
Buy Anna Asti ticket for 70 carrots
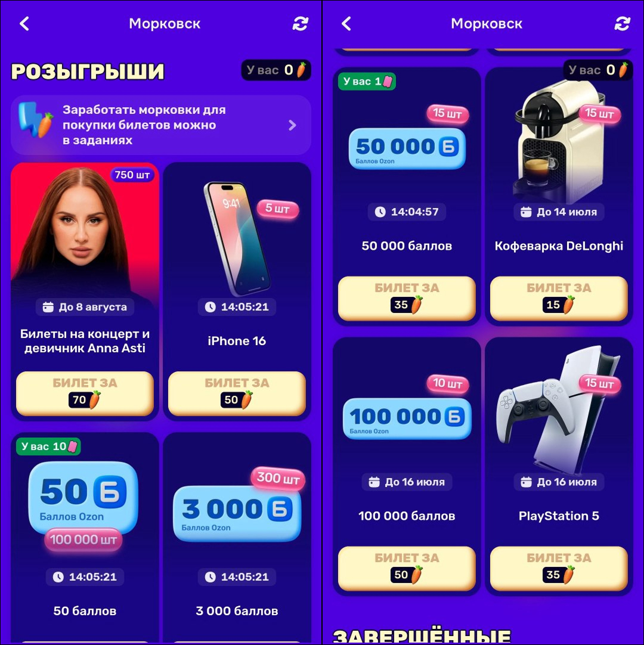tap(85, 393)
